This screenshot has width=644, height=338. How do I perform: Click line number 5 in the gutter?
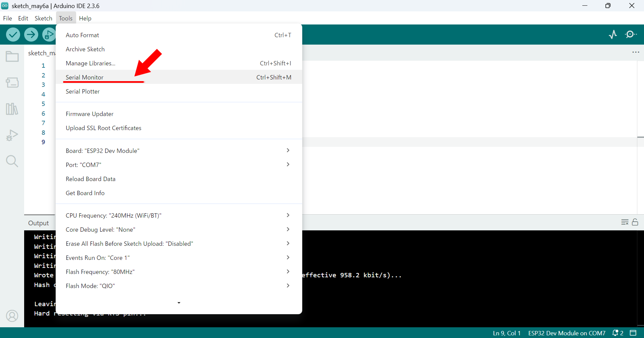click(43, 104)
